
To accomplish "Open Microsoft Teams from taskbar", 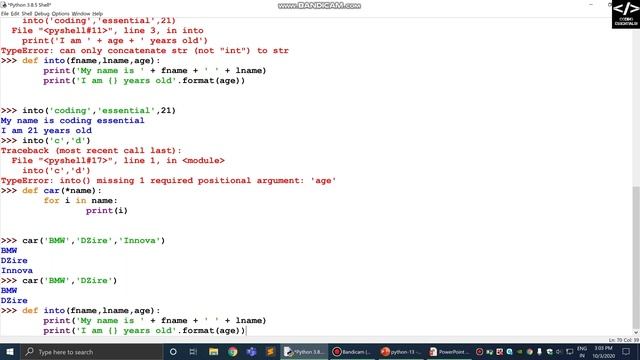I will click(x=251, y=351).
